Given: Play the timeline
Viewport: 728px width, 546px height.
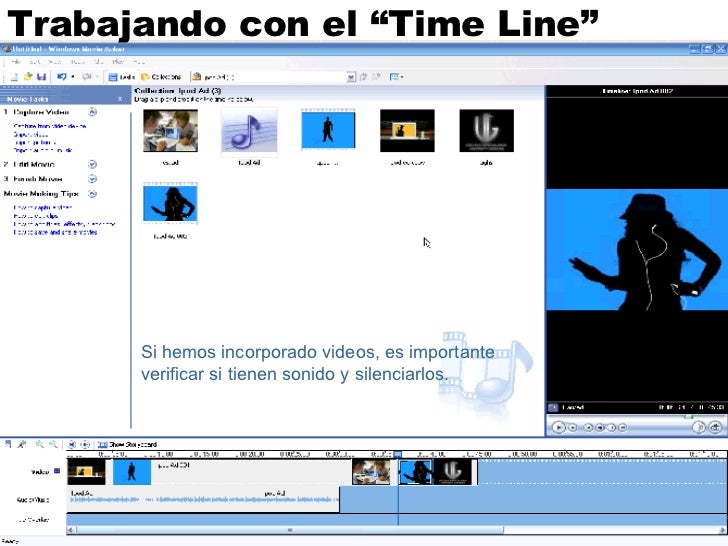Looking at the screenshot, I should [x=85, y=444].
